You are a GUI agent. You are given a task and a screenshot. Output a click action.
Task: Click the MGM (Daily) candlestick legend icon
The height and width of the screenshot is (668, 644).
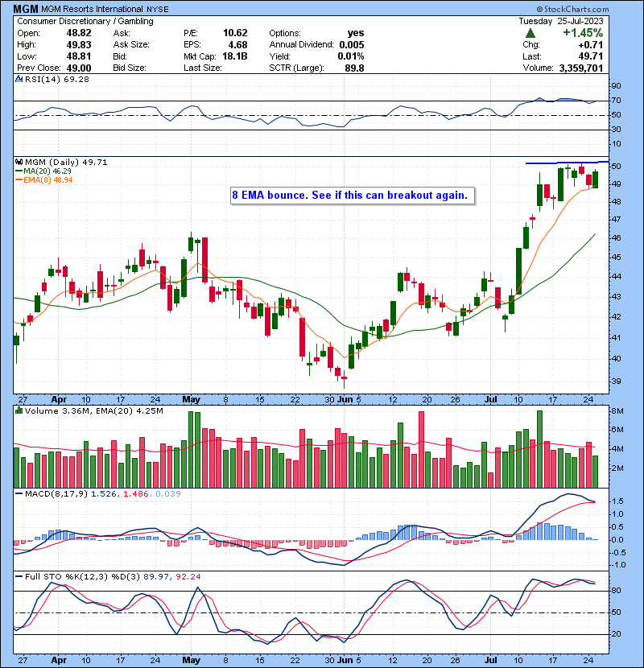(19, 162)
